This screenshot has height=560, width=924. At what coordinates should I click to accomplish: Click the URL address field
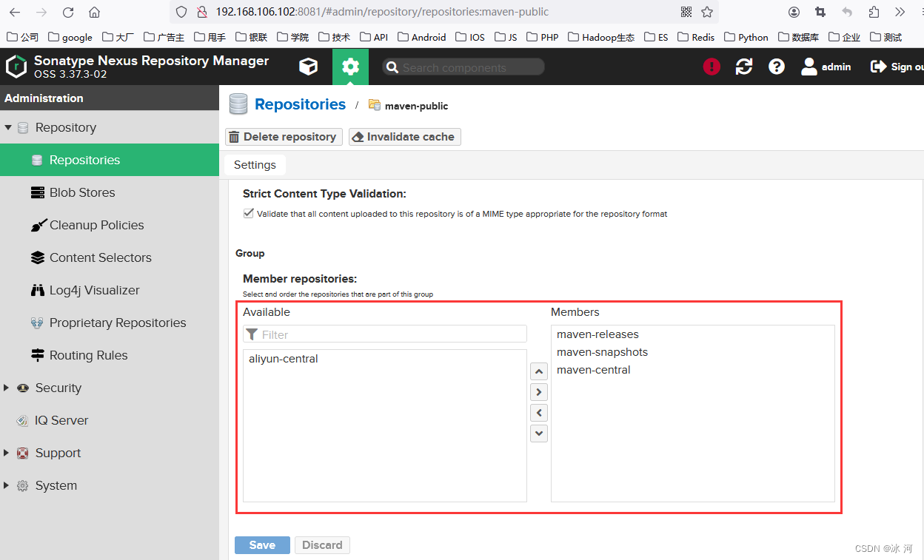click(x=444, y=12)
